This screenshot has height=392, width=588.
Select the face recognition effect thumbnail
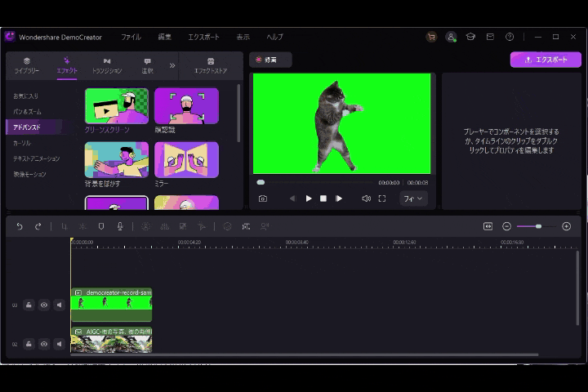point(186,106)
